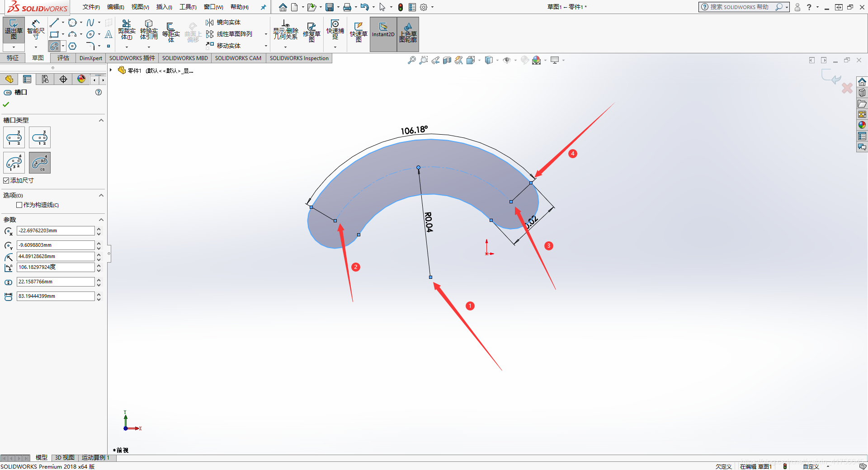Increase the slot width 22.1587766mm spinner

coord(99,279)
